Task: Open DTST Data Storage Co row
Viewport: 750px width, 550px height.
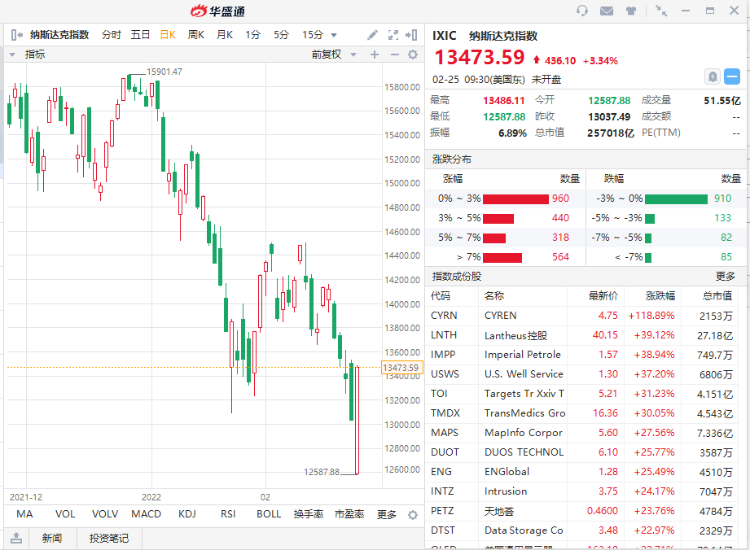Action: coord(582,531)
